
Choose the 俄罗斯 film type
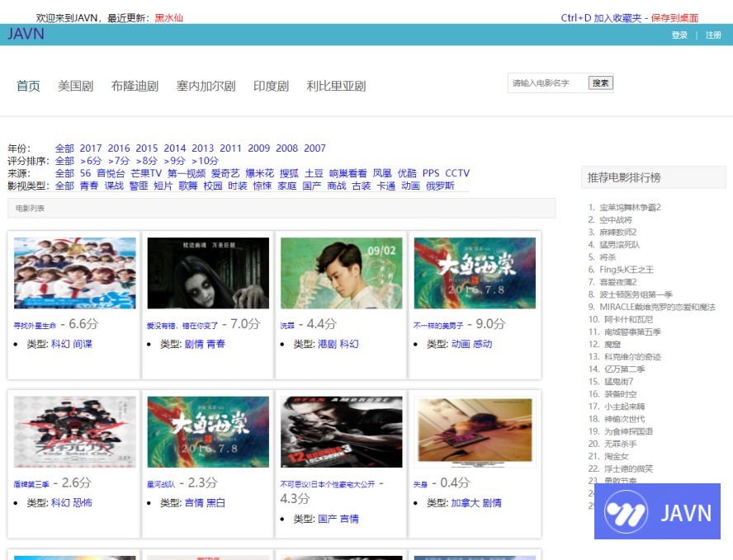click(x=440, y=186)
